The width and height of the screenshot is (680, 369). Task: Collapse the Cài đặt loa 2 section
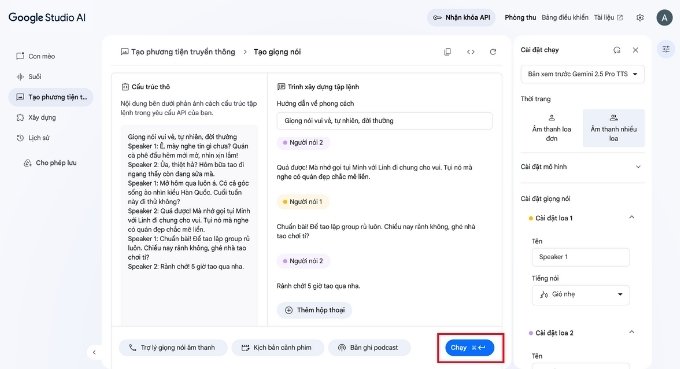(x=631, y=333)
